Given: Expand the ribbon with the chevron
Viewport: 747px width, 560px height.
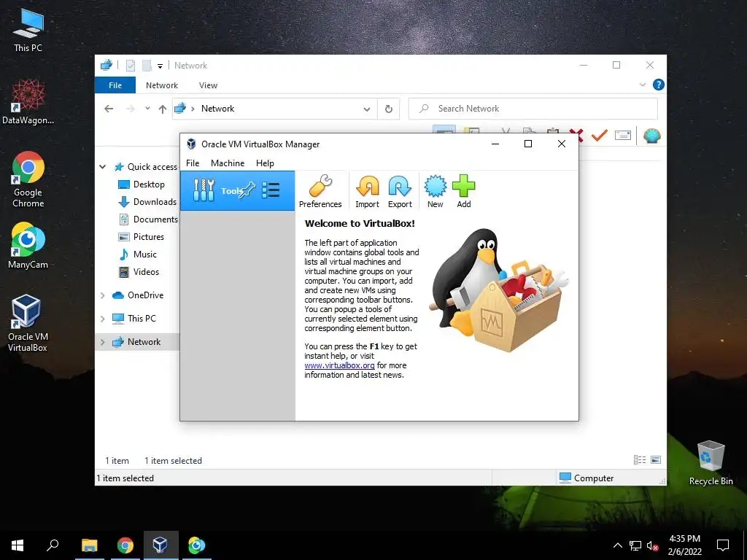Looking at the screenshot, I should [642, 85].
